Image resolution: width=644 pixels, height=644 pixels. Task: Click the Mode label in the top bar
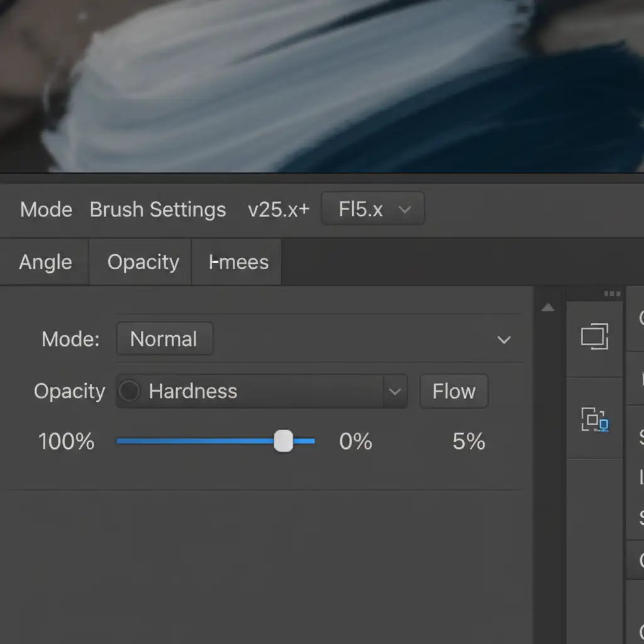46,209
